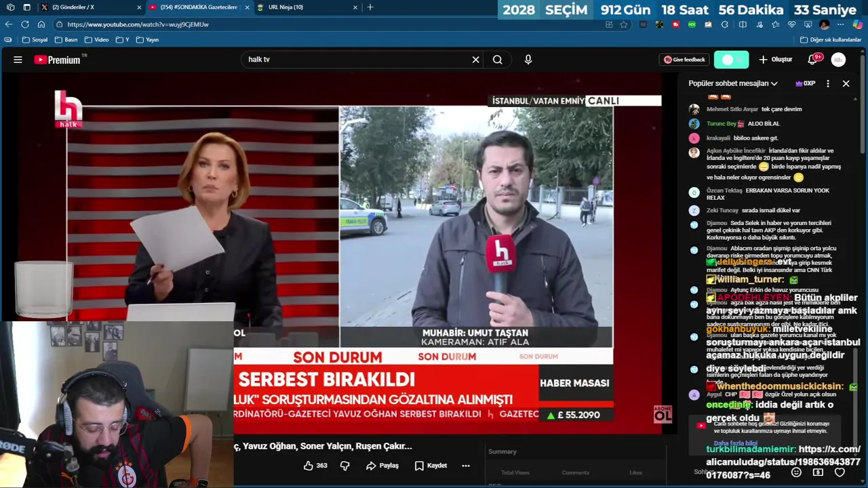868x488 pixels.
Task: Send a heart reaction in chat
Action: pyautogui.click(x=840, y=472)
